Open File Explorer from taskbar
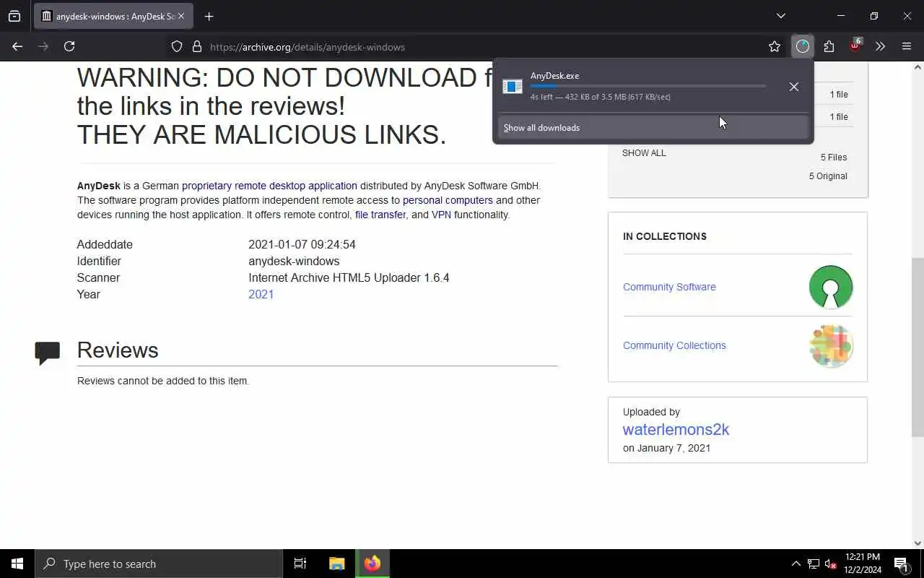This screenshot has height=578, width=924. coord(336,564)
